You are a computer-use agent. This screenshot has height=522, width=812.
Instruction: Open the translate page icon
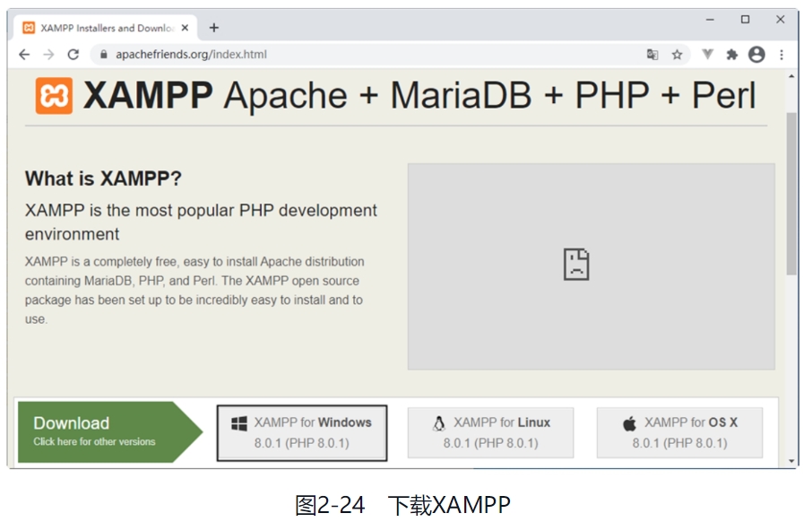pyautogui.click(x=652, y=55)
